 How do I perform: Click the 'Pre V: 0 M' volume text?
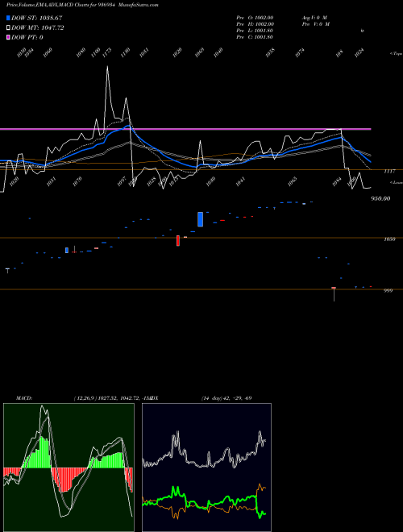[315, 24]
